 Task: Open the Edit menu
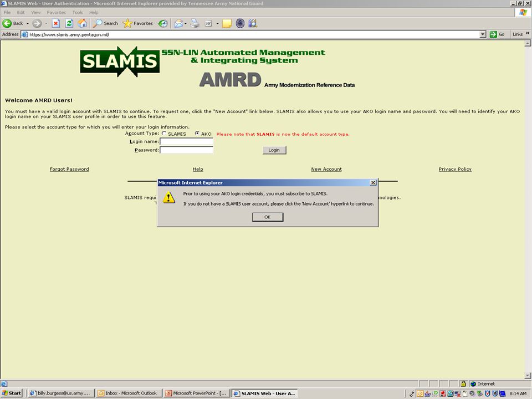click(x=21, y=13)
